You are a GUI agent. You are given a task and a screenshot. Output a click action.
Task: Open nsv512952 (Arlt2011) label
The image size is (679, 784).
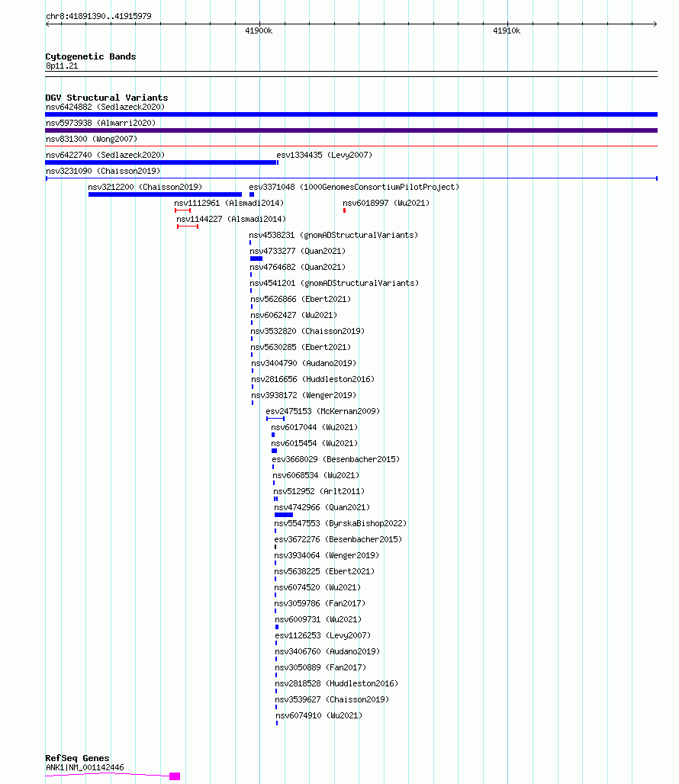click(319, 491)
